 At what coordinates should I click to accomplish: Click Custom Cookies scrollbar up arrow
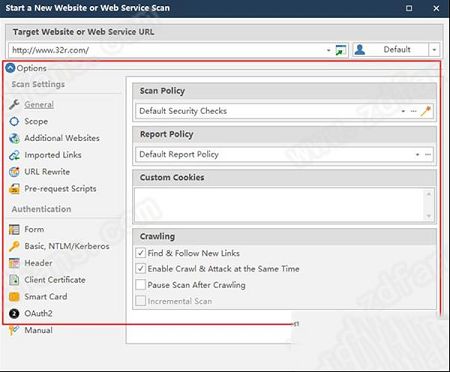coord(429,194)
